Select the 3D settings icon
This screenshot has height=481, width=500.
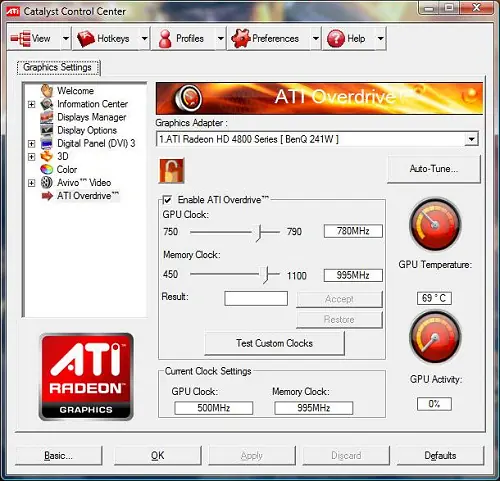coord(47,156)
